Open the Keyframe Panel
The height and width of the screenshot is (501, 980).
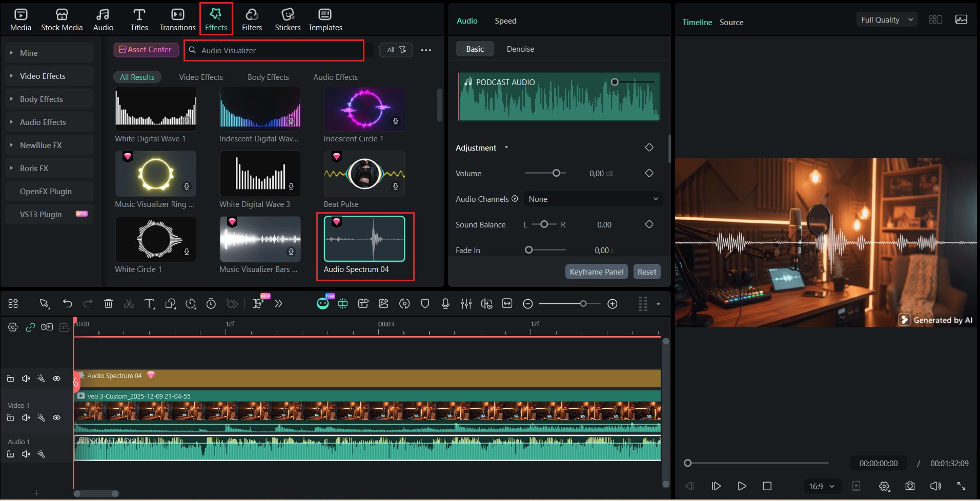coord(596,272)
